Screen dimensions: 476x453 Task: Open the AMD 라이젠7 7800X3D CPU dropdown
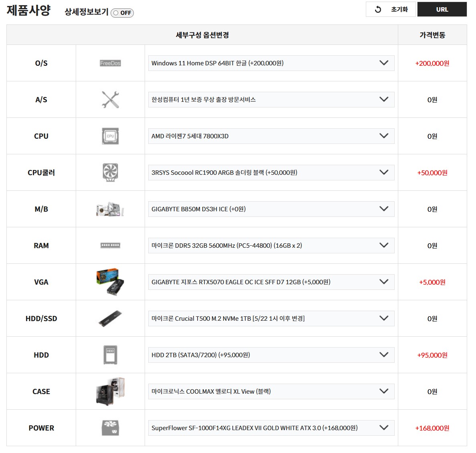(x=271, y=136)
